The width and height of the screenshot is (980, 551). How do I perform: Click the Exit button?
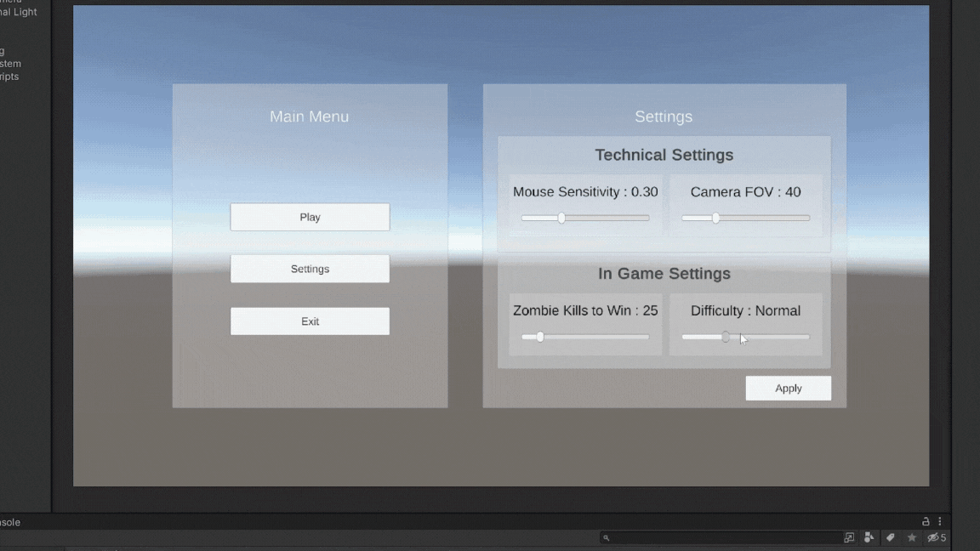coord(310,321)
